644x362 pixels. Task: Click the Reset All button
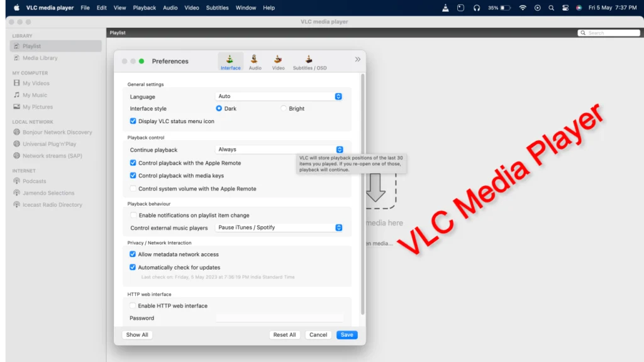coord(284,335)
